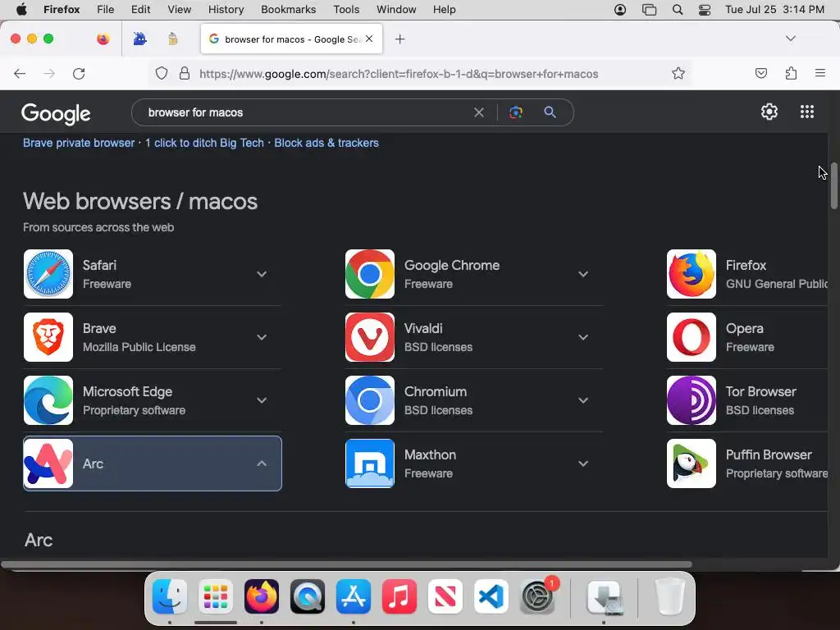Expand the Safari entry chevron
The width and height of the screenshot is (840, 630).
262,274
